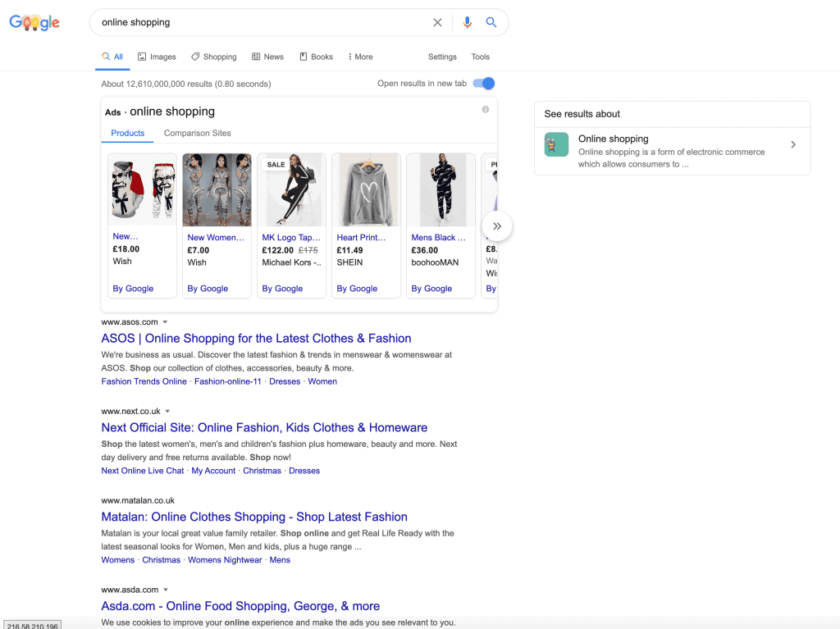Open the More search options dropdown
Screen dimensions: 840x629
point(359,57)
